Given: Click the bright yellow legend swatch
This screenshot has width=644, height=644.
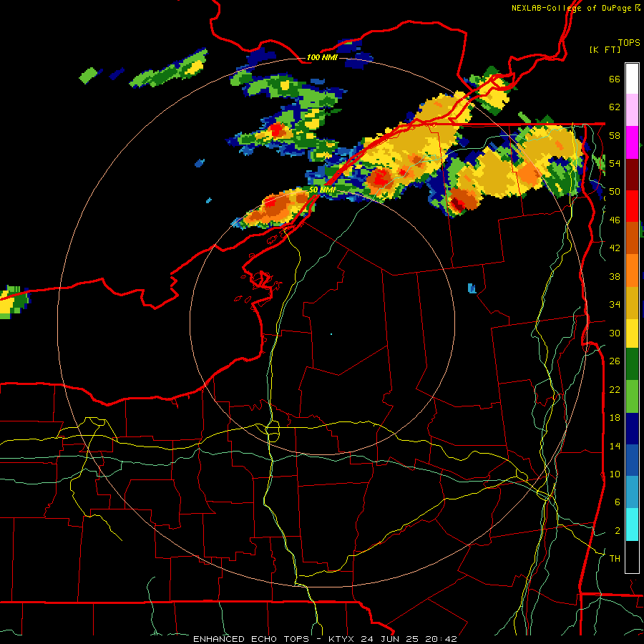Looking at the screenshot, I should pos(632,333).
